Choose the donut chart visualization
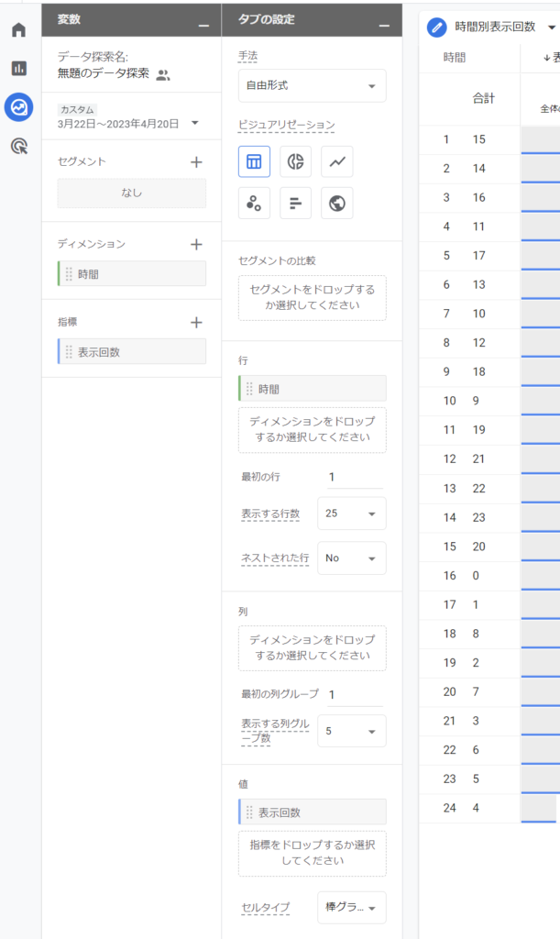The width and height of the screenshot is (560, 939). tap(295, 161)
